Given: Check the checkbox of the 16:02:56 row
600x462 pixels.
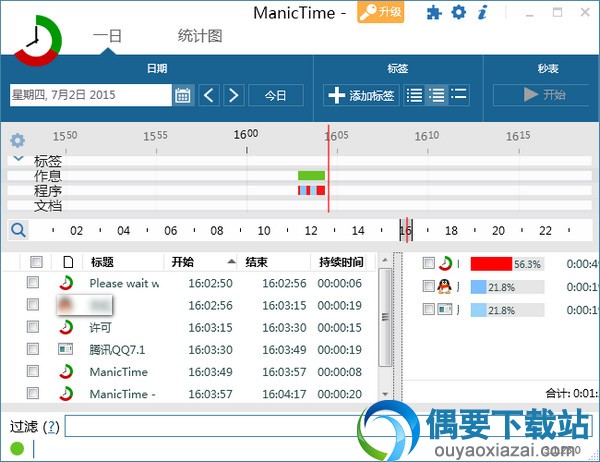Looking at the screenshot, I should (x=33, y=305).
